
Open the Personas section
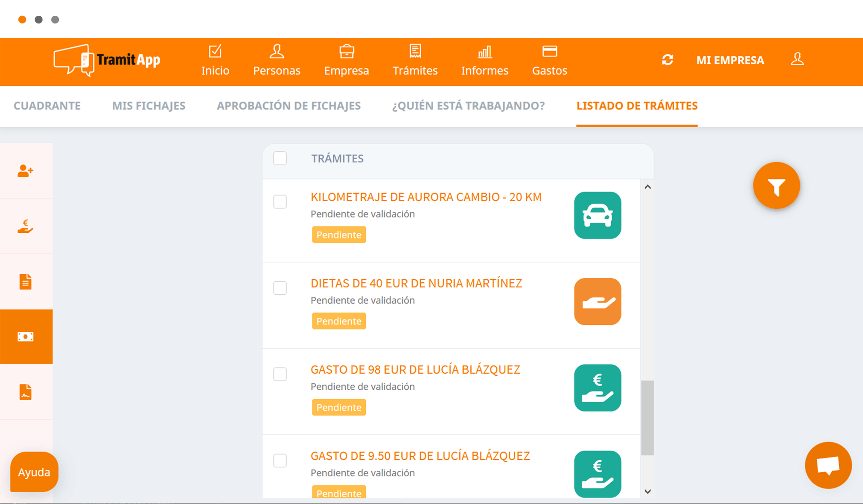(x=277, y=61)
